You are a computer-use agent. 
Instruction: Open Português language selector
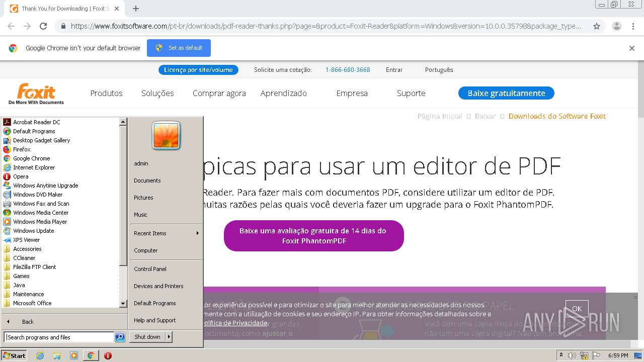click(x=439, y=70)
